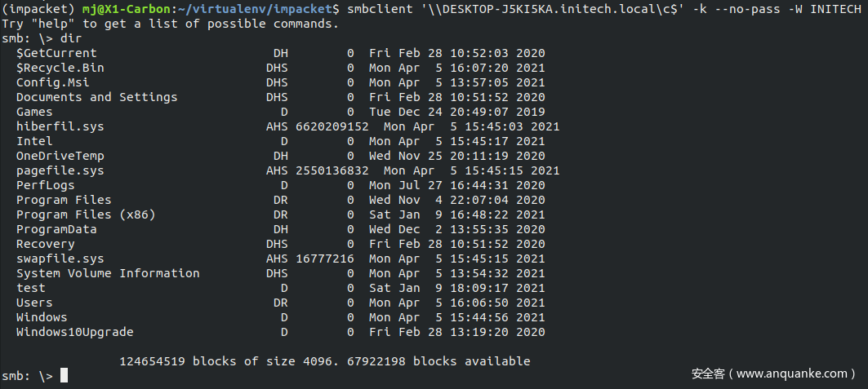The width and height of the screenshot is (868, 389).
Task: Click the virtualenv/impacket path in prompt
Action: click(259, 10)
